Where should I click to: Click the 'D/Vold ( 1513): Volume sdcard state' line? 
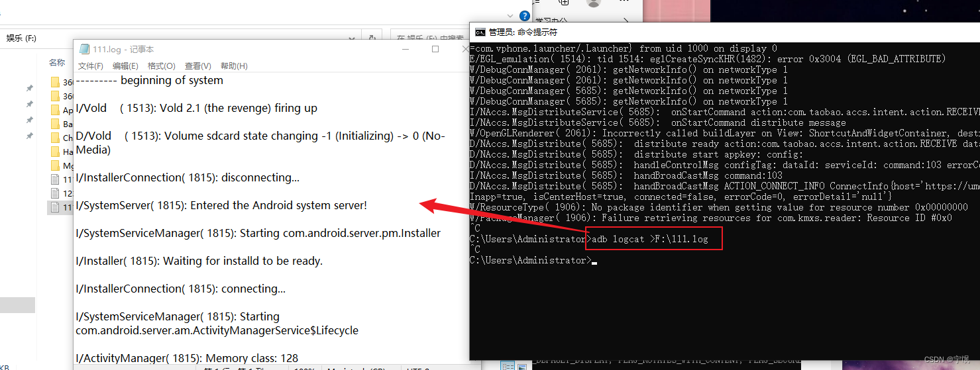(260, 143)
